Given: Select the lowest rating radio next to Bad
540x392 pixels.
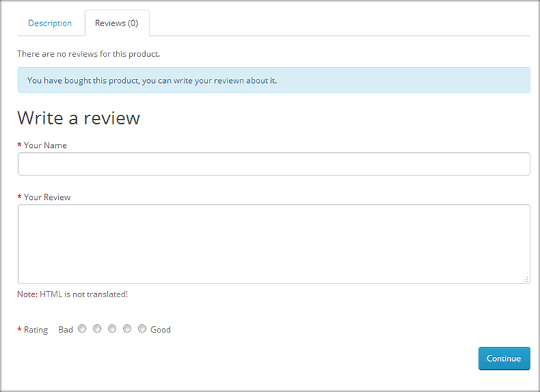Looking at the screenshot, I should pos(82,328).
